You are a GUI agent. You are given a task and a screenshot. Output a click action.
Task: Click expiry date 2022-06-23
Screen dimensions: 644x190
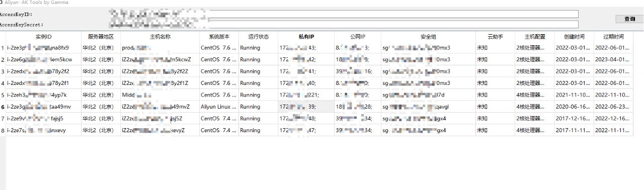[x=613, y=107]
